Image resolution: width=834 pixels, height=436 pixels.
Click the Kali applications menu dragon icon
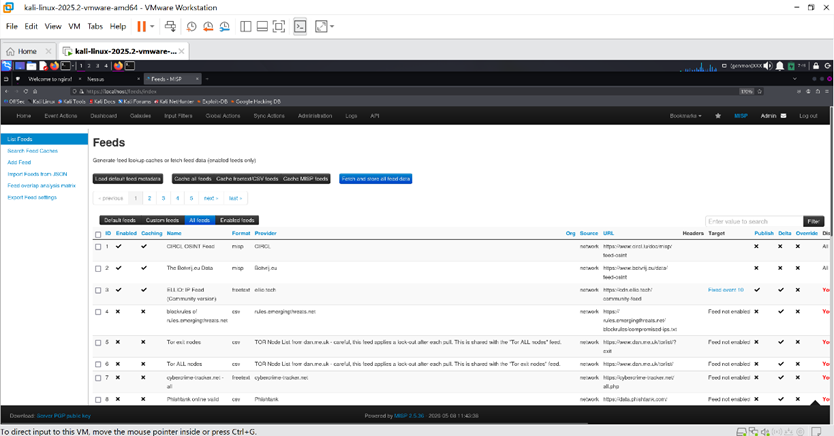(x=6, y=65)
